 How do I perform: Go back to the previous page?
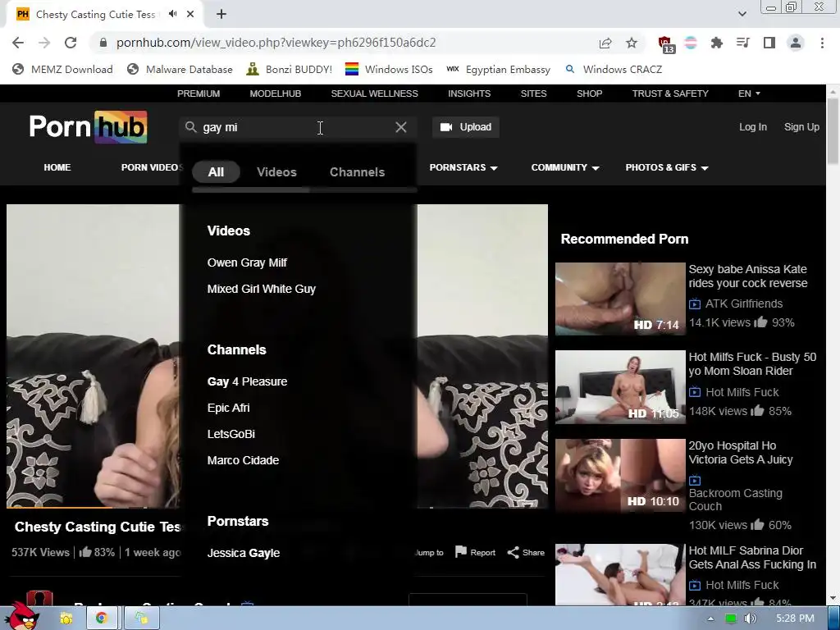click(x=18, y=43)
